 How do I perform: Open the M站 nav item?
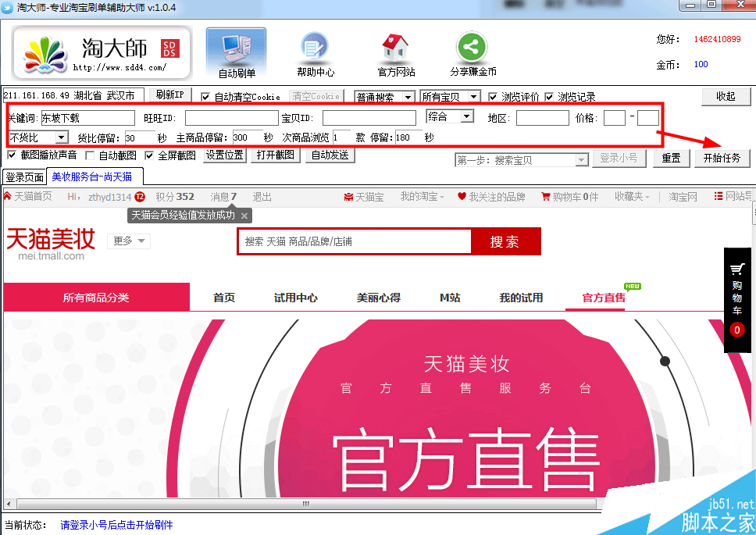(x=450, y=298)
